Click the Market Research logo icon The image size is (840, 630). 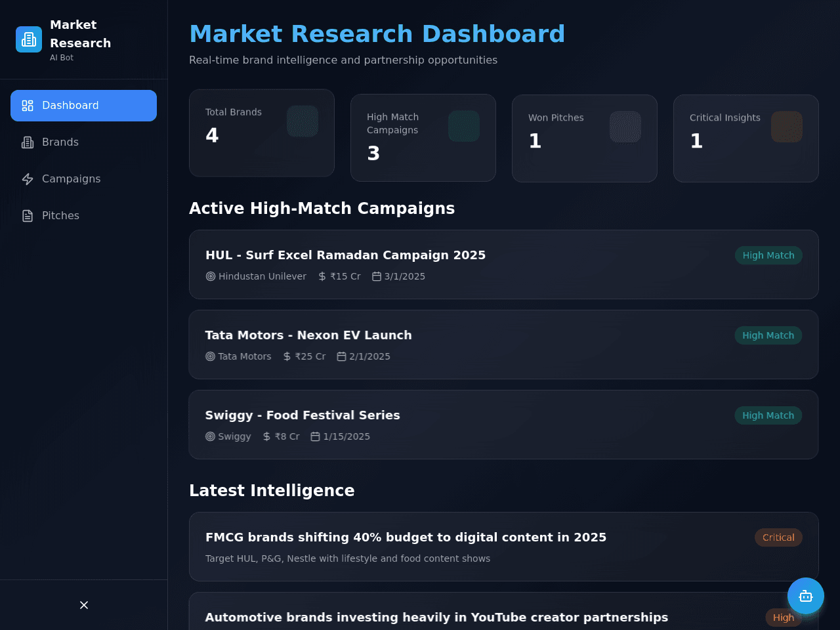29,39
